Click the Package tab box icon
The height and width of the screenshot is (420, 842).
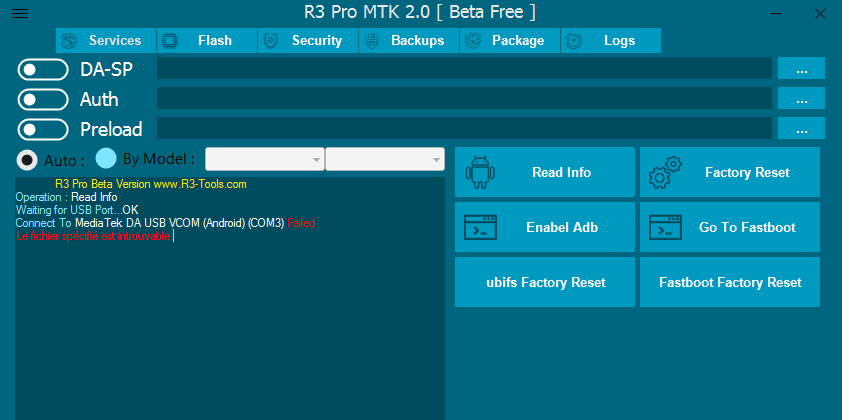click(473, 41)
